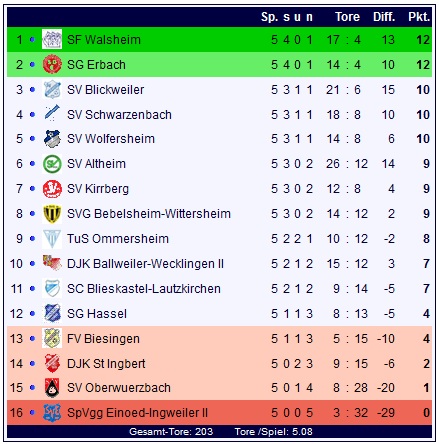Select the DJK St Ingbert team name

click(106, 364)
